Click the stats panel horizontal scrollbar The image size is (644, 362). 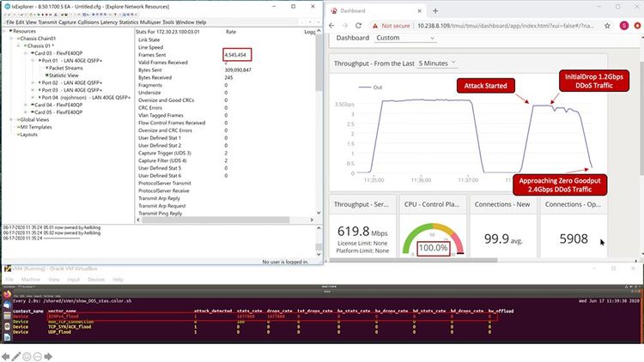click(x=216, y=220)
